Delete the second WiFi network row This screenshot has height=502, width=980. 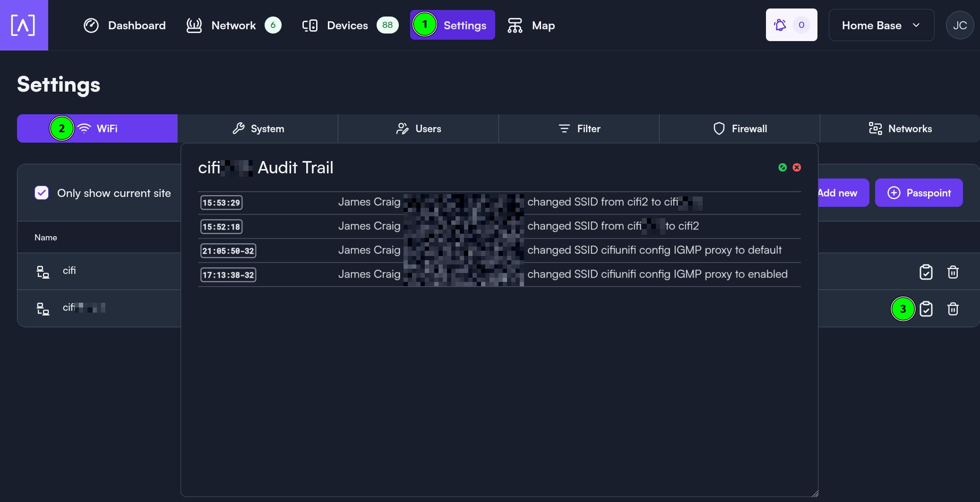click(953, 309)
